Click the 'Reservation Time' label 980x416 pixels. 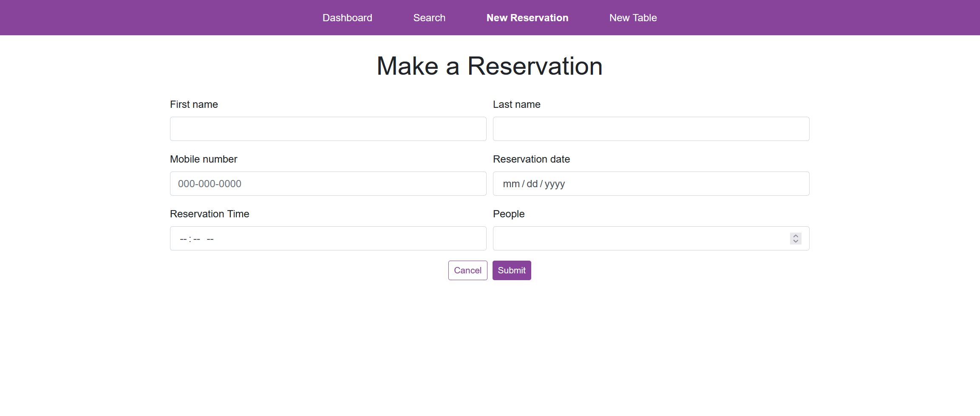210,214
